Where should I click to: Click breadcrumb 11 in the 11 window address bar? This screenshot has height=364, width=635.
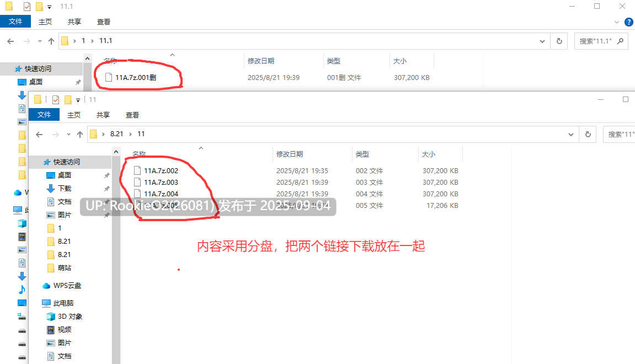coord(141,133)
